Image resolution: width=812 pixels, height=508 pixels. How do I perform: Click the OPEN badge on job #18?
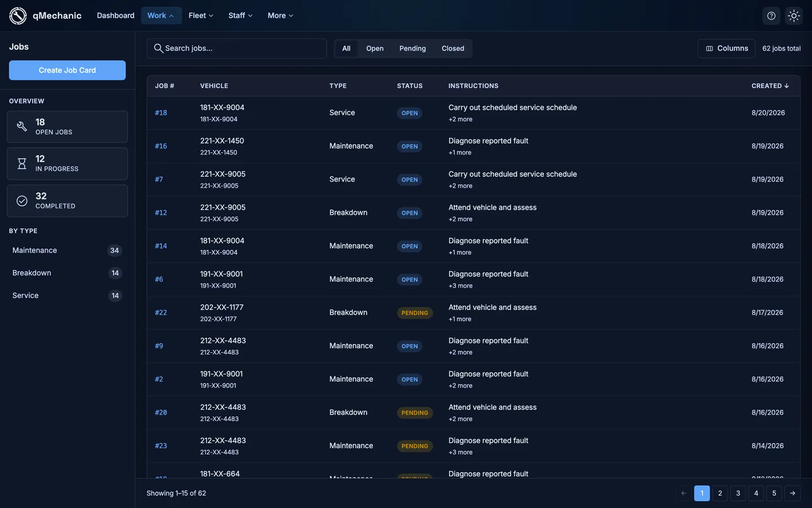click(409, 113)
